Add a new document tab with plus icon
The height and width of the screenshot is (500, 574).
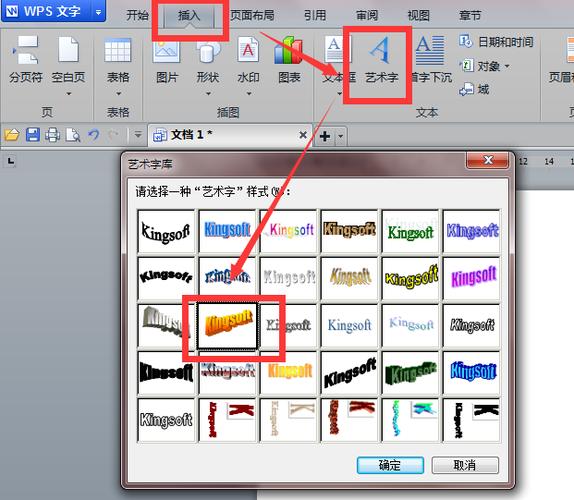point(325,136)
